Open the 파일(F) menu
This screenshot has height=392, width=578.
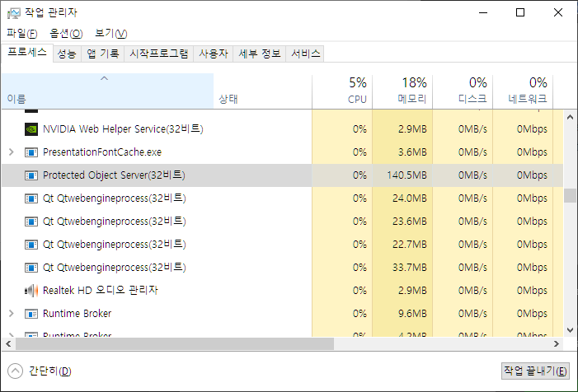[22, 34]
